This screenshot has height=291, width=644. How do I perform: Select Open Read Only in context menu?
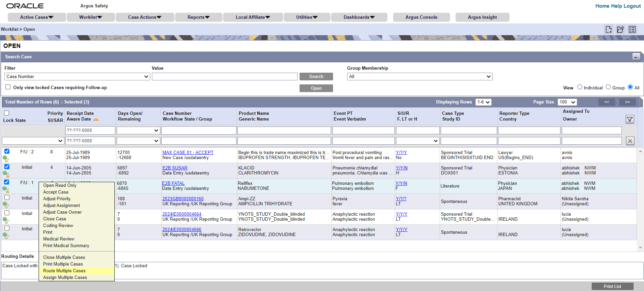pyautogui.click(x=76, y=186)
